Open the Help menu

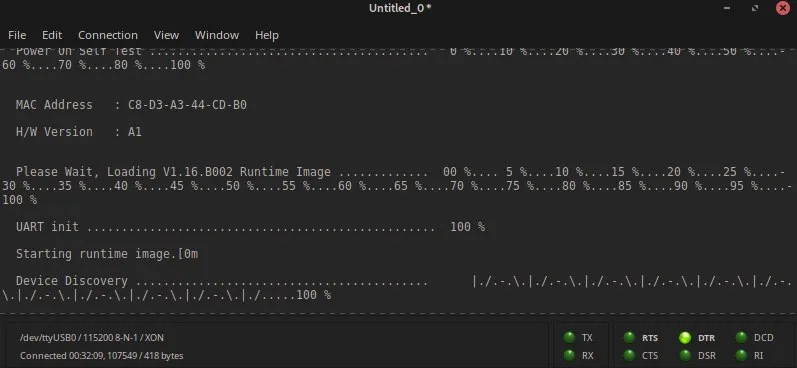click(x=267, y=35)
